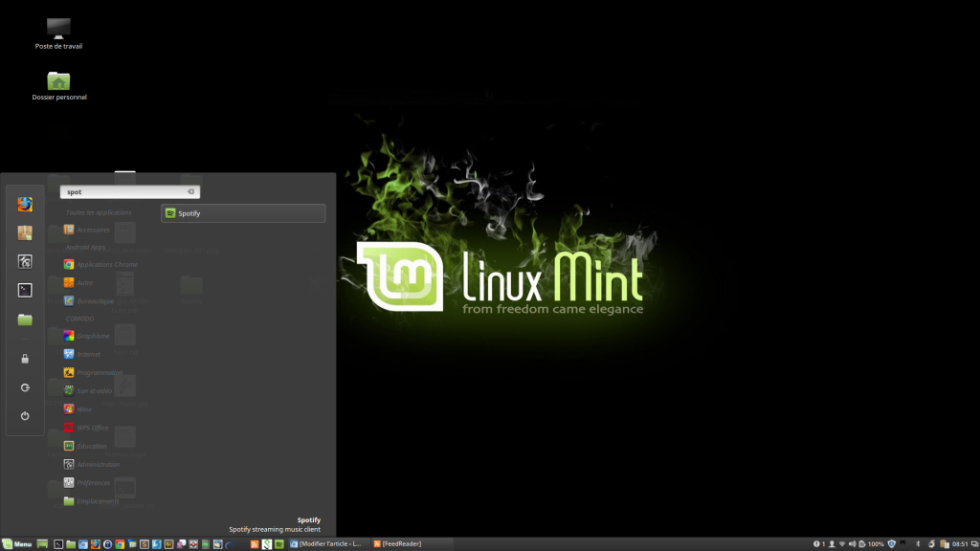
Task: Lock the screen using the sidebar padlock icon
Action: 24,357
